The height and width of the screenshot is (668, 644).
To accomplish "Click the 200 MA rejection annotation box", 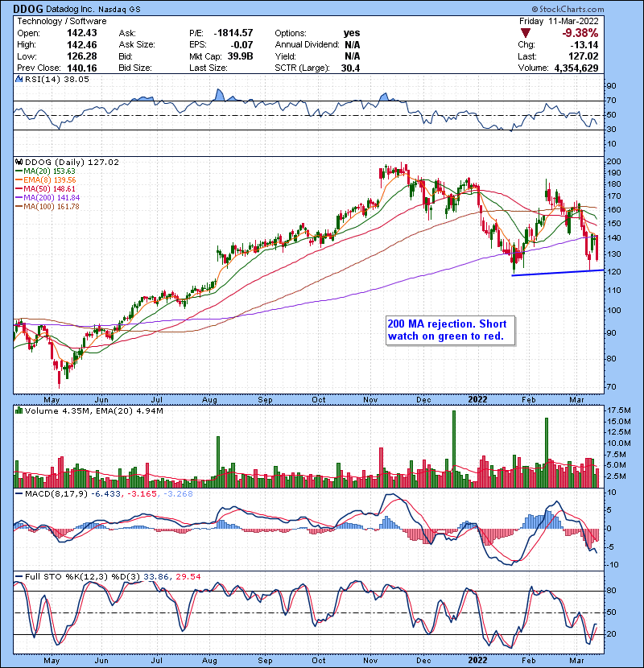I will [x=450, y=330].
